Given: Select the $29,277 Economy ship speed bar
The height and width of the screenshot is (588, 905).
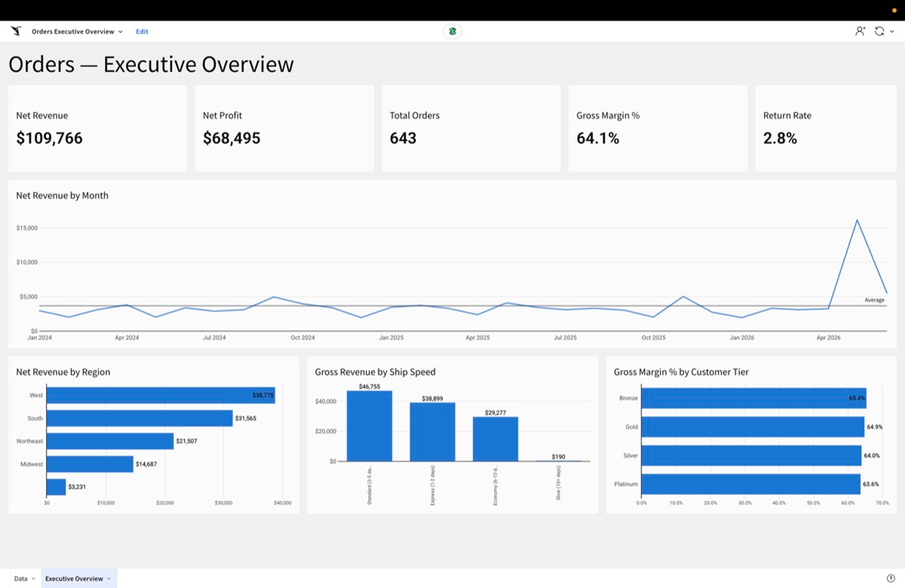Looking at the screenshot, I should coord(495,439).
